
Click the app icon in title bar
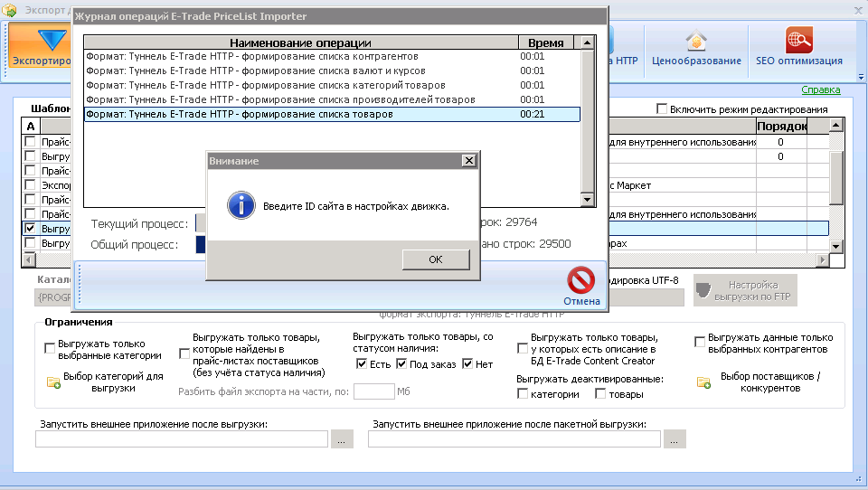[x=9, y=9]
